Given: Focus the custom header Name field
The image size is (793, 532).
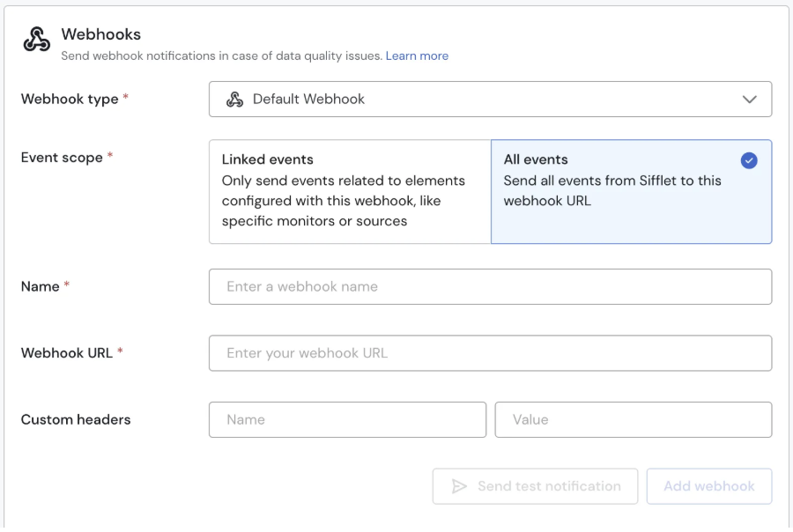Looking at the screenshot, I should 347,420.
